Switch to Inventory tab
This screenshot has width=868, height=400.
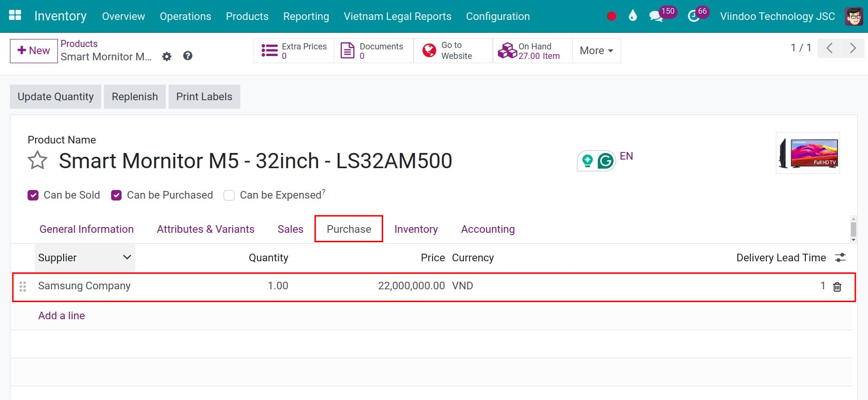click(416, 229)
